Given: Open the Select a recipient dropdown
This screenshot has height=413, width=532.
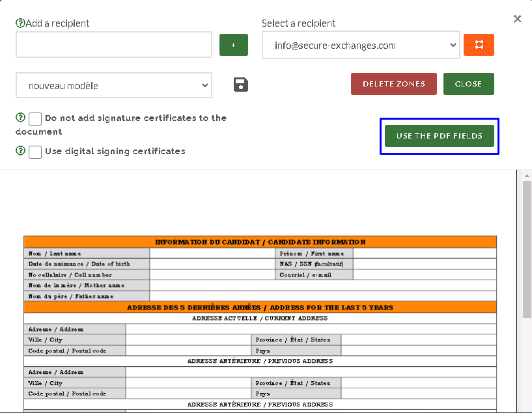Looking at the screenshot, I should coord(361,45).
